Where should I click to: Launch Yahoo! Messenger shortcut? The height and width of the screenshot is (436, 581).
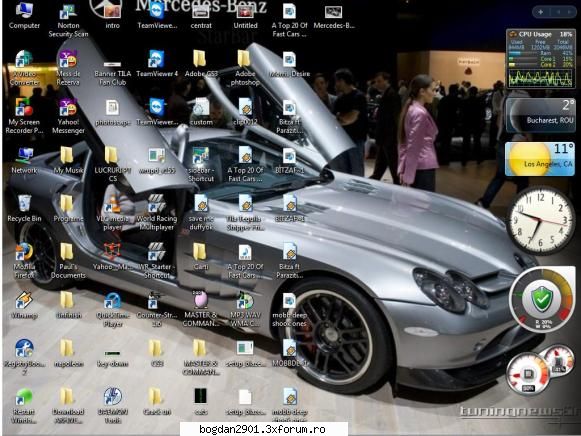(68, 116)
